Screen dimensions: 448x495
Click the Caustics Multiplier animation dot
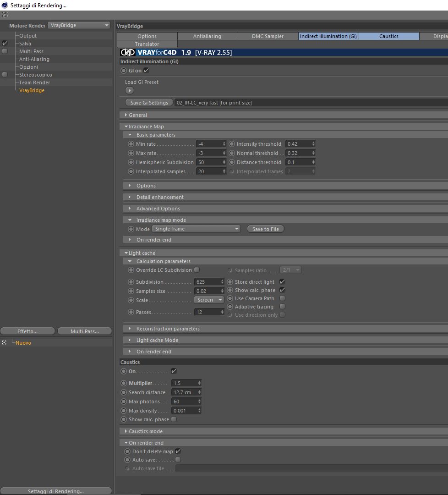tap(124, 383)
